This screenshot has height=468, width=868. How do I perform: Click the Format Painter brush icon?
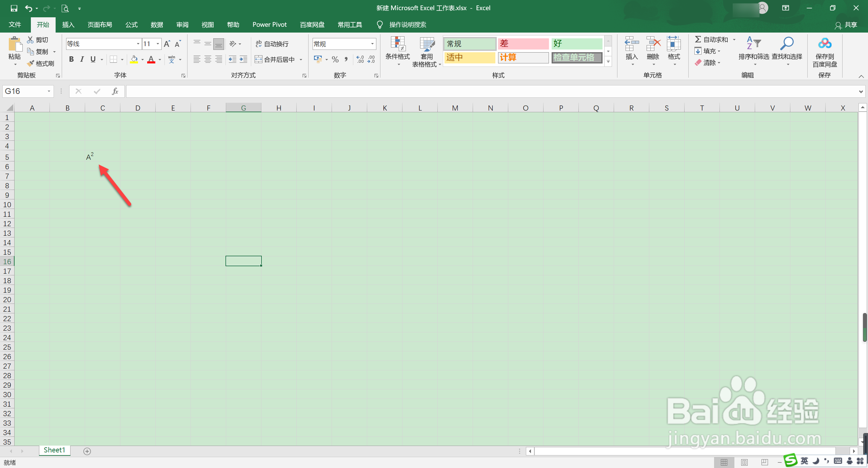point(31,63)
